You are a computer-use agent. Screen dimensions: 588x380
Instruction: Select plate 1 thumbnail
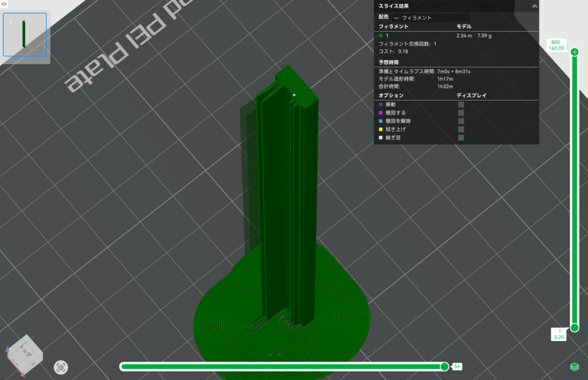[25, 34]
